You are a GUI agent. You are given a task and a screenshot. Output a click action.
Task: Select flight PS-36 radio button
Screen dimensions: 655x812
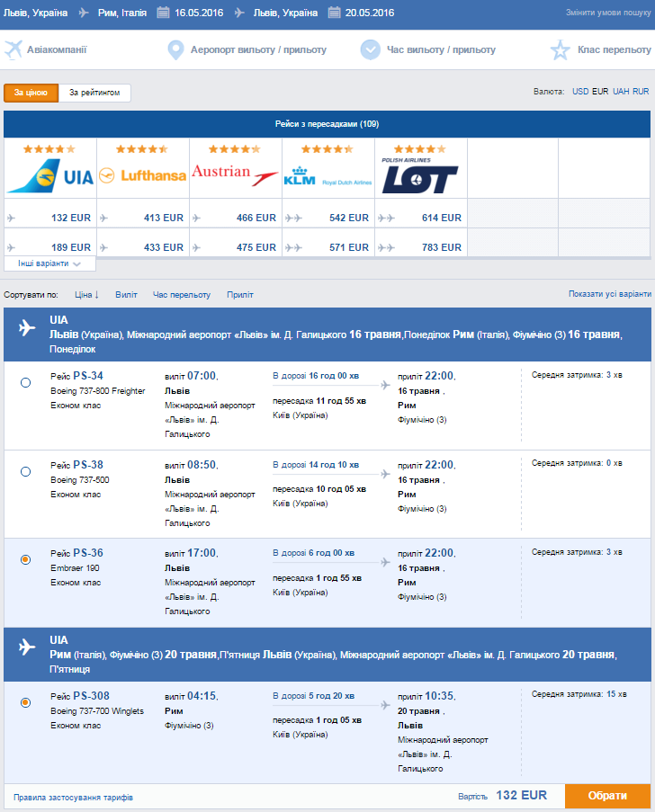tap(25, 560)
